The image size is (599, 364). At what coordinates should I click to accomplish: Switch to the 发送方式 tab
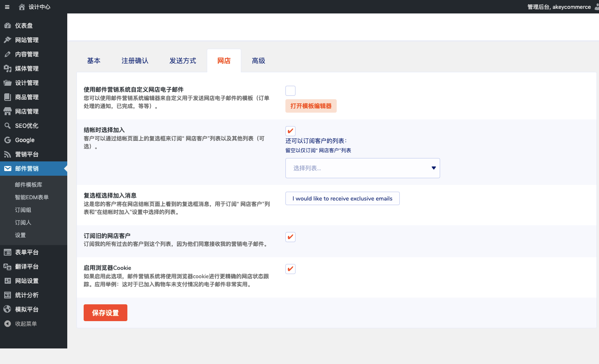tap(183, 61)
